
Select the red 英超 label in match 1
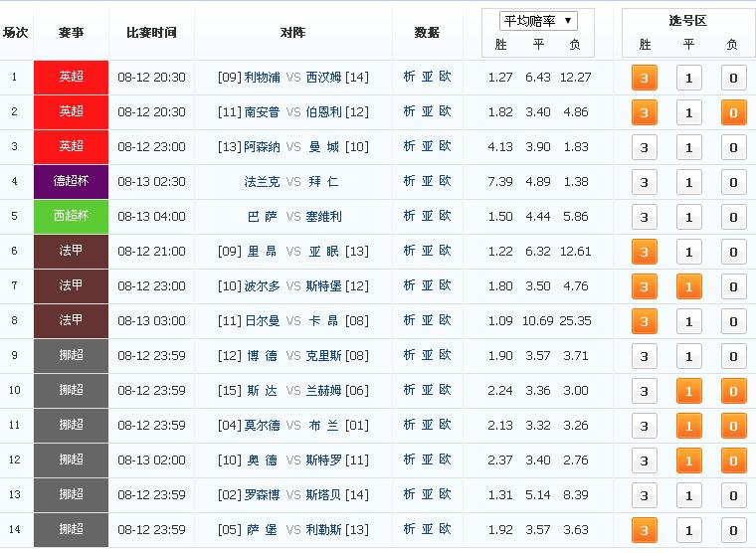[x=71, y=78]
